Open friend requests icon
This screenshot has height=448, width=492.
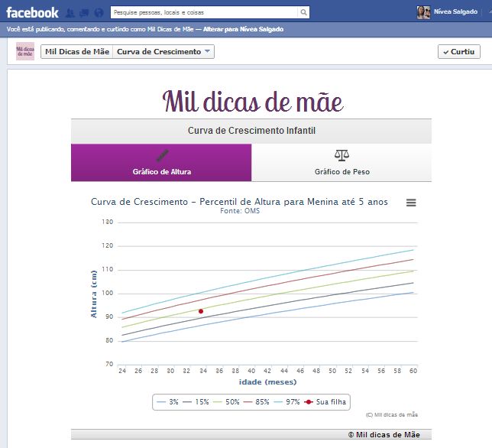70,13
